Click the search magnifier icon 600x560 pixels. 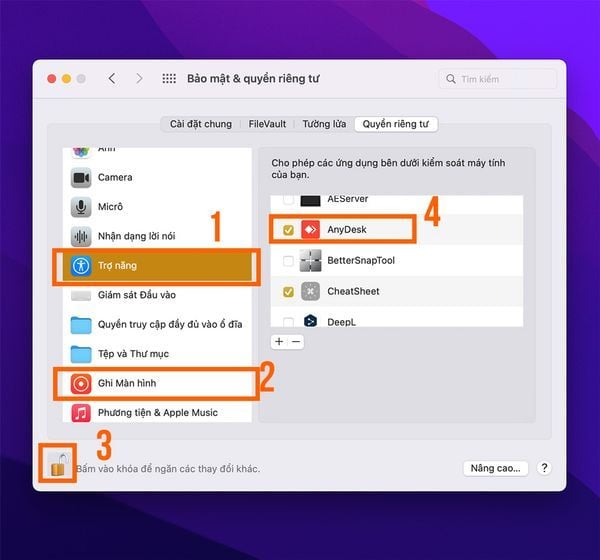451,79
